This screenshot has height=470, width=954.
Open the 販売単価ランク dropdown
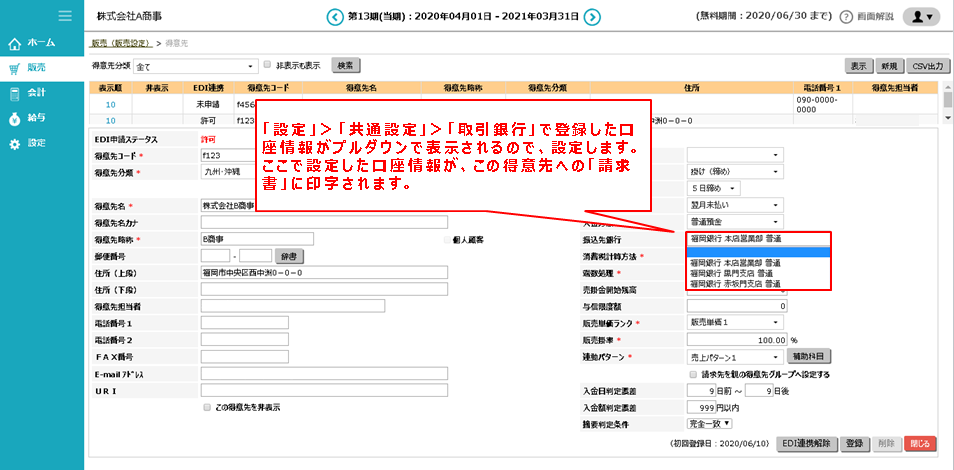click(x=737, y=323)
